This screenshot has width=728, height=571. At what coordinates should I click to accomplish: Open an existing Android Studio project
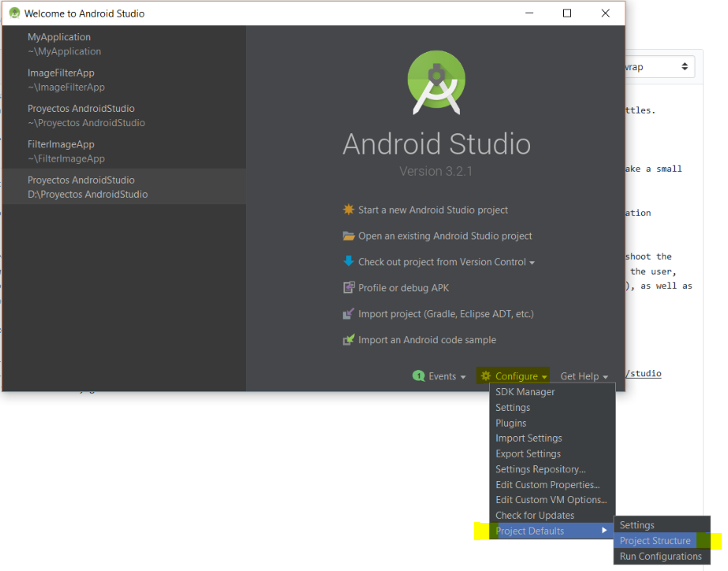[x=445, y=236]
